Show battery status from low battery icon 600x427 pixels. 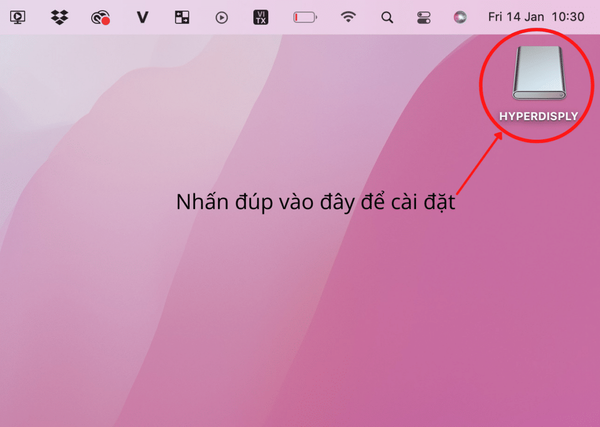[x=304, y=17]
